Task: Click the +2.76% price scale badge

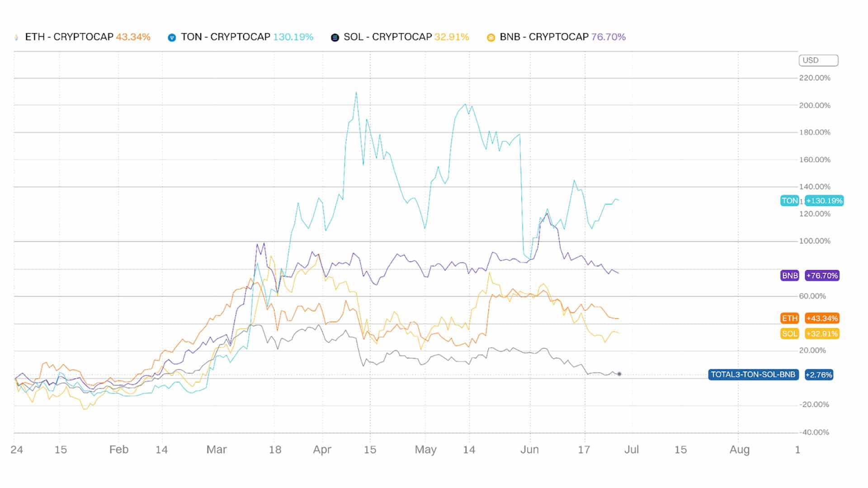Action: [819, 375]
